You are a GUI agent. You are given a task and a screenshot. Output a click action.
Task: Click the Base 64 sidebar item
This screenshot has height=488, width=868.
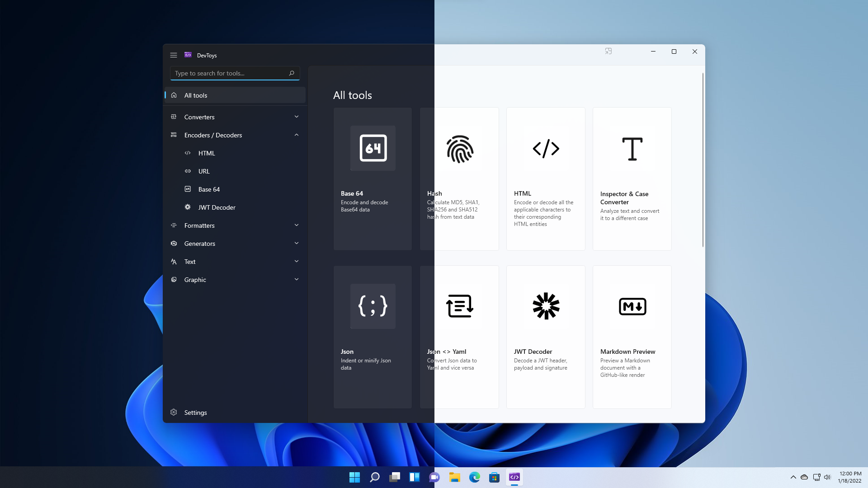pyautogui.click(x=209, y=189)
